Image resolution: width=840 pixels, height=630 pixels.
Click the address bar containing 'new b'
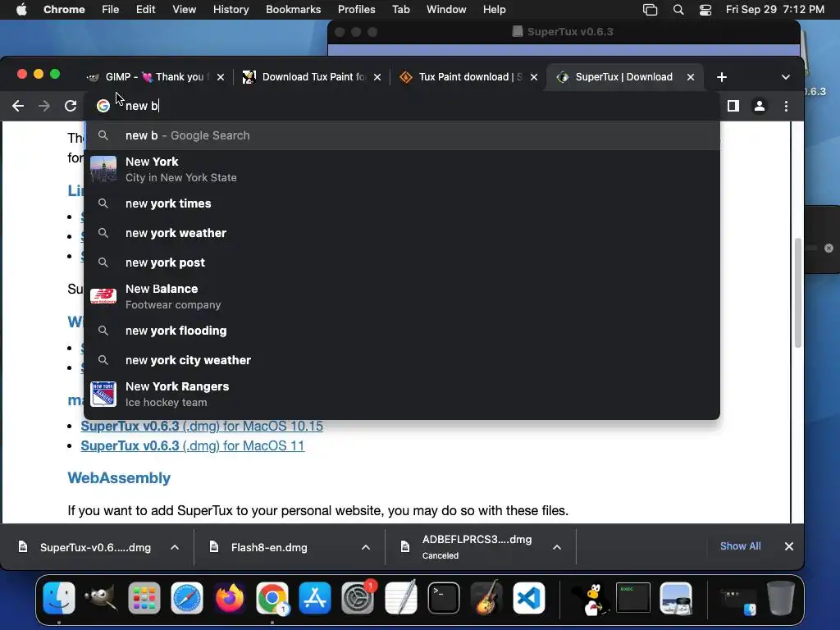402,106
